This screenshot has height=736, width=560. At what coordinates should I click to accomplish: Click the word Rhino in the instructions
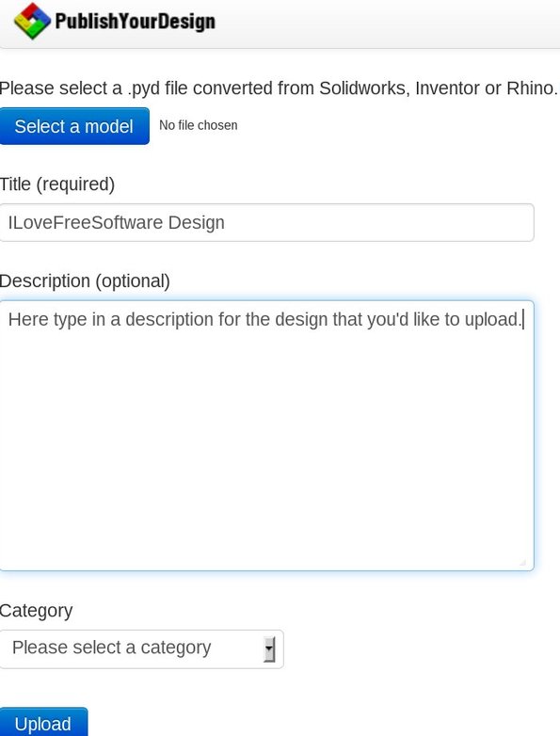point(531,88)
